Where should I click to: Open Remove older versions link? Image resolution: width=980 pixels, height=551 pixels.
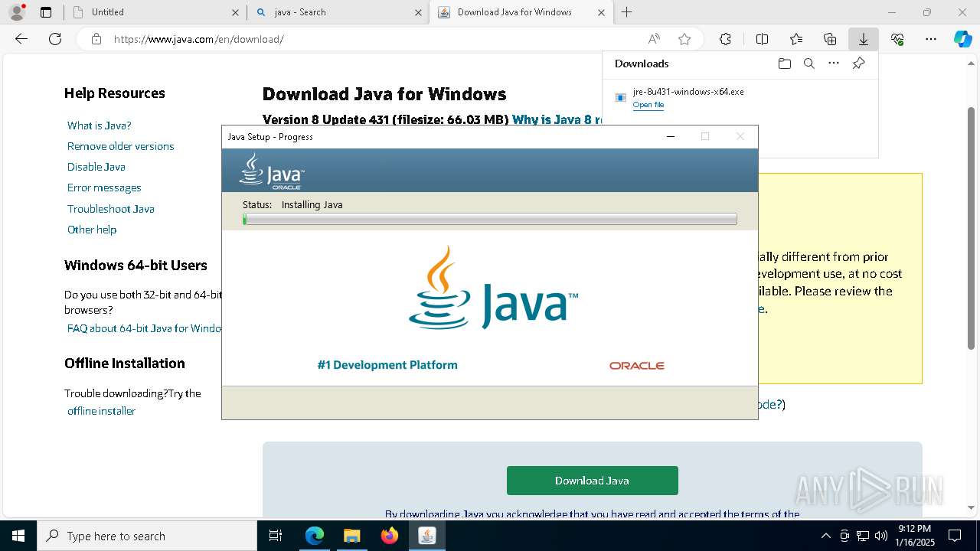pyautogui.click(x=120, y=146)
